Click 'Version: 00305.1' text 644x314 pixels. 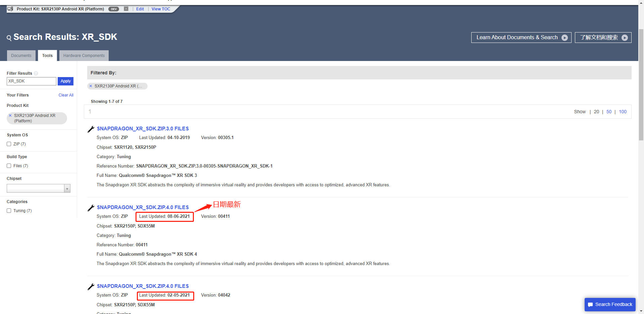217,138
